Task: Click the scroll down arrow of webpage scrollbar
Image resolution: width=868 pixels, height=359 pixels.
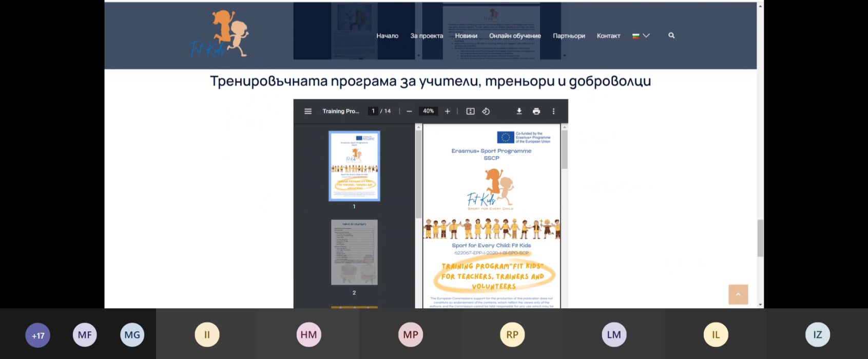Action: click(760, 305)
